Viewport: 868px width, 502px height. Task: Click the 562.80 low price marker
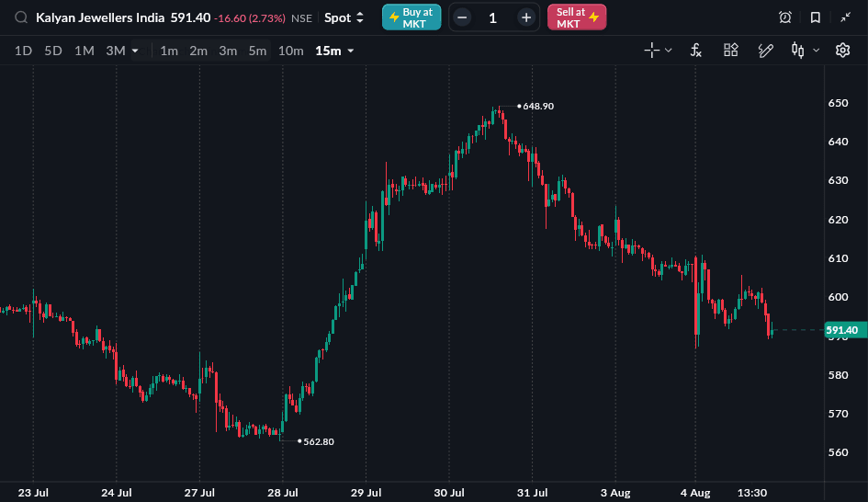coord(319,441)
